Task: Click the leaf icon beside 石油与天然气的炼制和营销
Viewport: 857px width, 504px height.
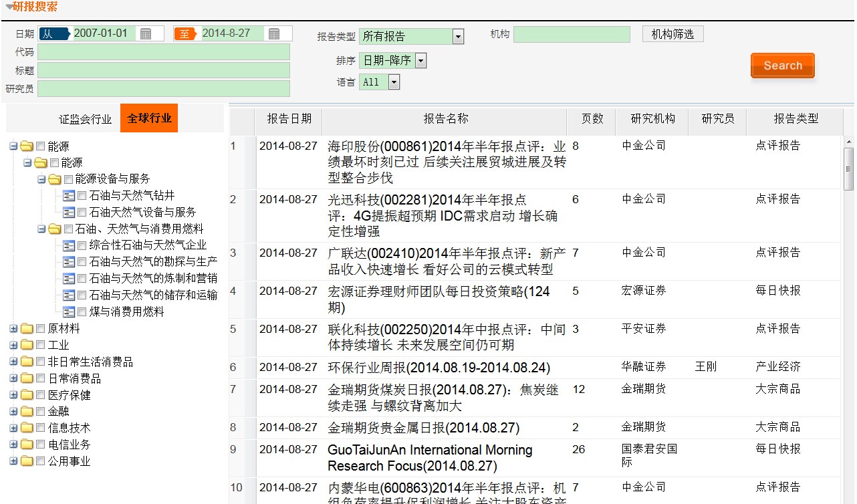Action: point(69,278)
